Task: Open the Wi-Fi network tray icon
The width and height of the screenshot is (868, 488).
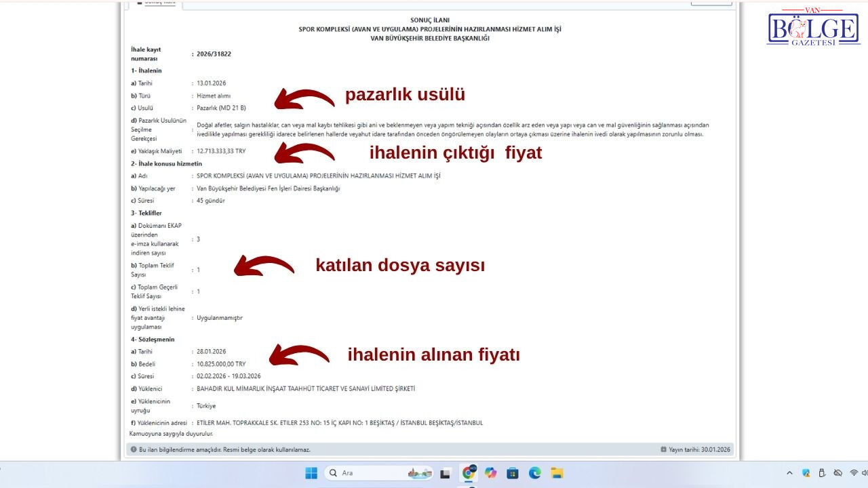Action: (854, 473)
